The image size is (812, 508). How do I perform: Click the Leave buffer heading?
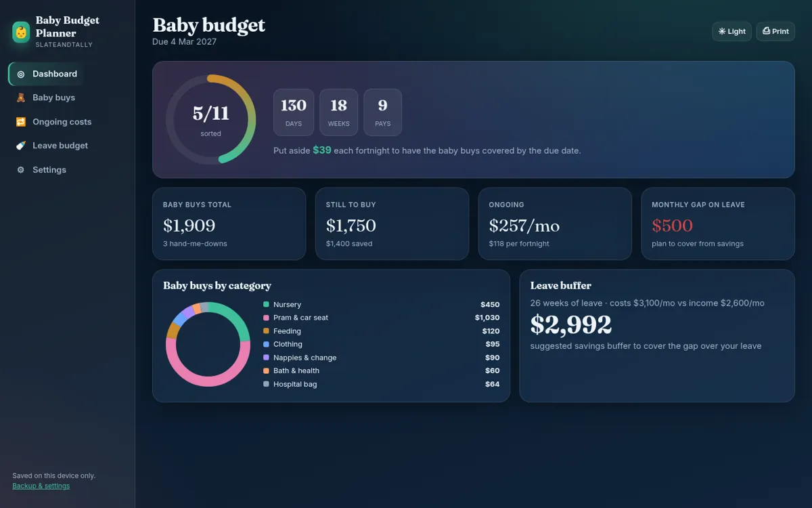pos(561,286)
